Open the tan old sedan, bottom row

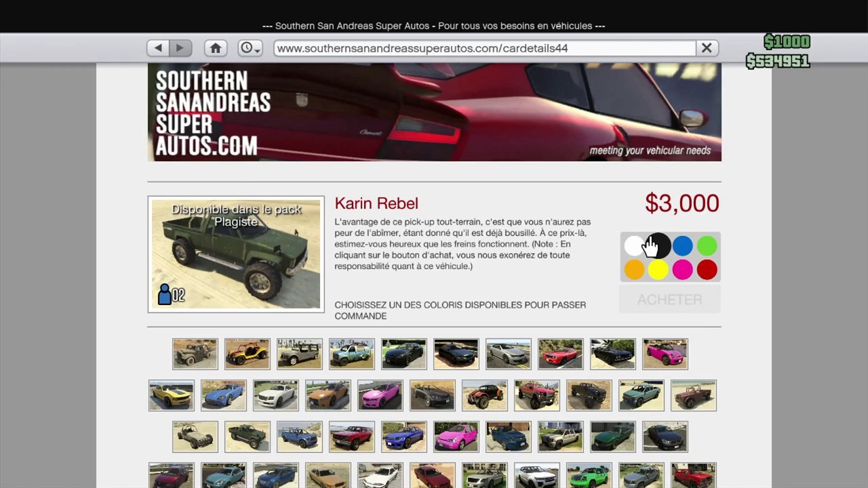pyautogui.click(x=328, y=476)
